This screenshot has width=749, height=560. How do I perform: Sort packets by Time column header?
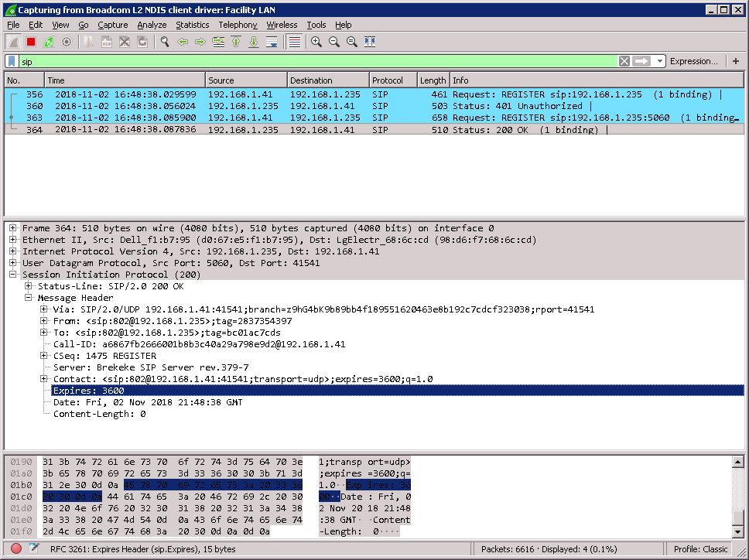click(125, 80)
